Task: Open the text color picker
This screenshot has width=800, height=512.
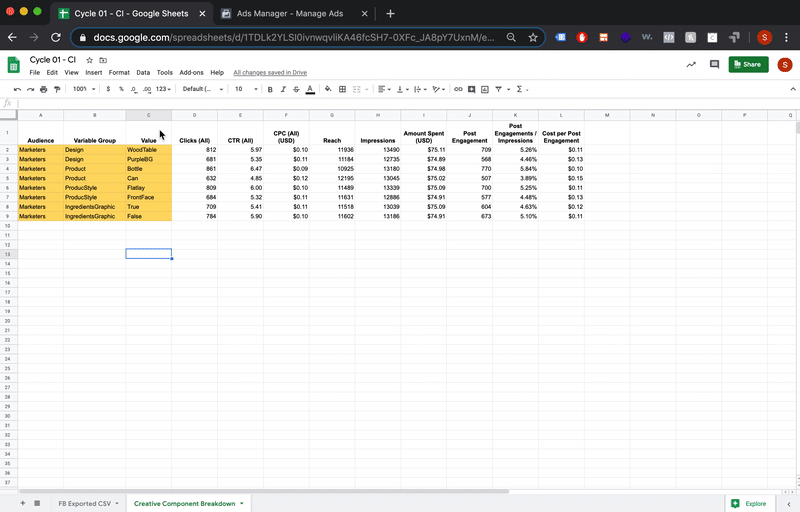Action: tap(310, 89)
